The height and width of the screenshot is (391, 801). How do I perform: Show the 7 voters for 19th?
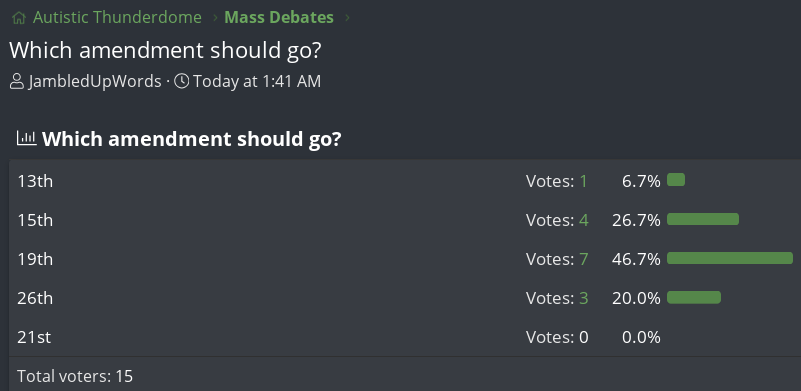coord(584,259)
